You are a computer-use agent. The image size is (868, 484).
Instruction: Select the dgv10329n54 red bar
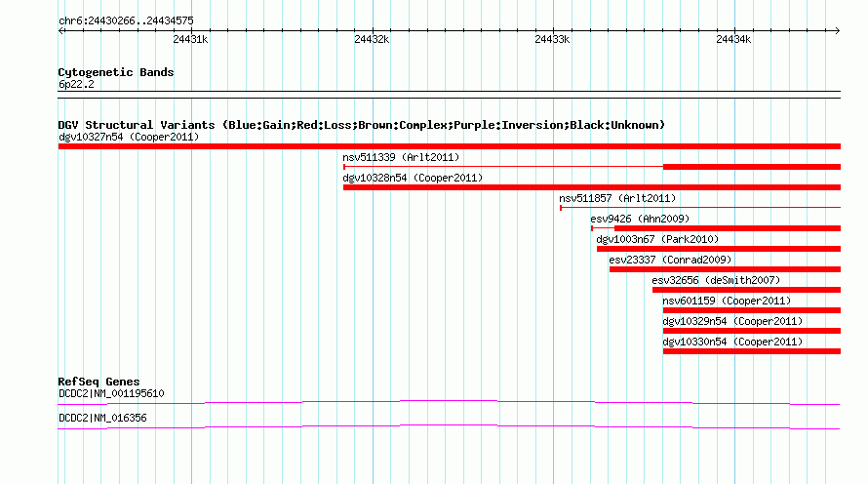[x=752, y=331]
